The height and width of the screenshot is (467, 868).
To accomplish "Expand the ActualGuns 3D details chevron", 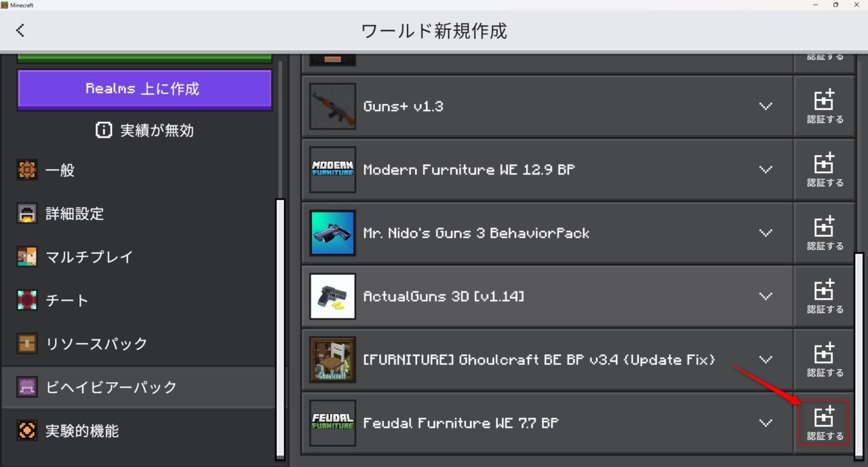I will click(x=766, y=296).
